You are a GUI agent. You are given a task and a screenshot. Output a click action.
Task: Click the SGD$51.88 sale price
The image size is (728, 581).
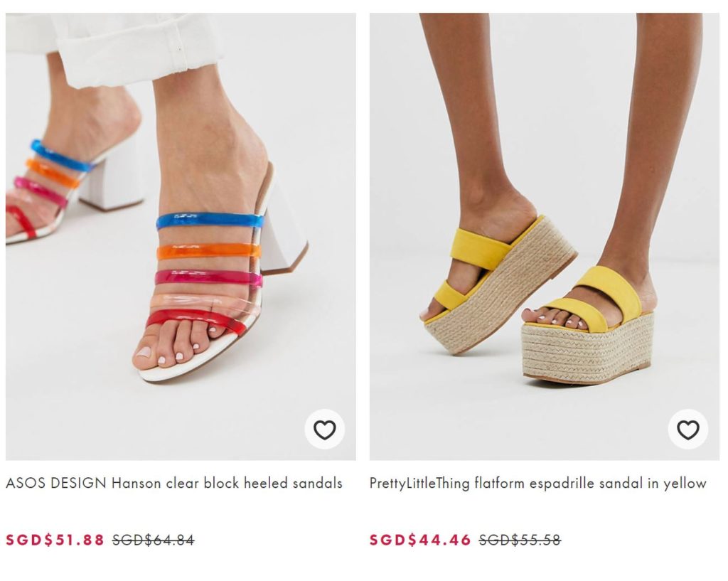point(55,540)
